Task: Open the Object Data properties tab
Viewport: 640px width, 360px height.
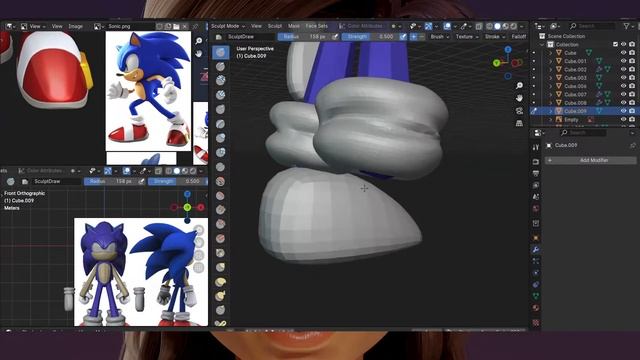Action: pos(536,296)
